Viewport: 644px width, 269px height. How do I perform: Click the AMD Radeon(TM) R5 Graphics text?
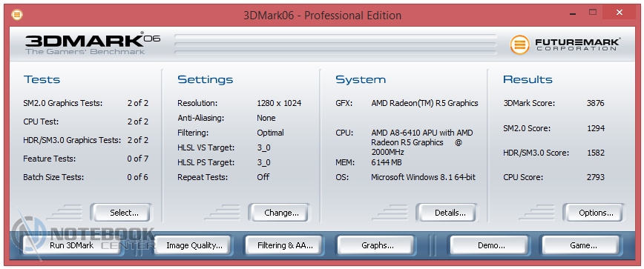tap(424, 103)
